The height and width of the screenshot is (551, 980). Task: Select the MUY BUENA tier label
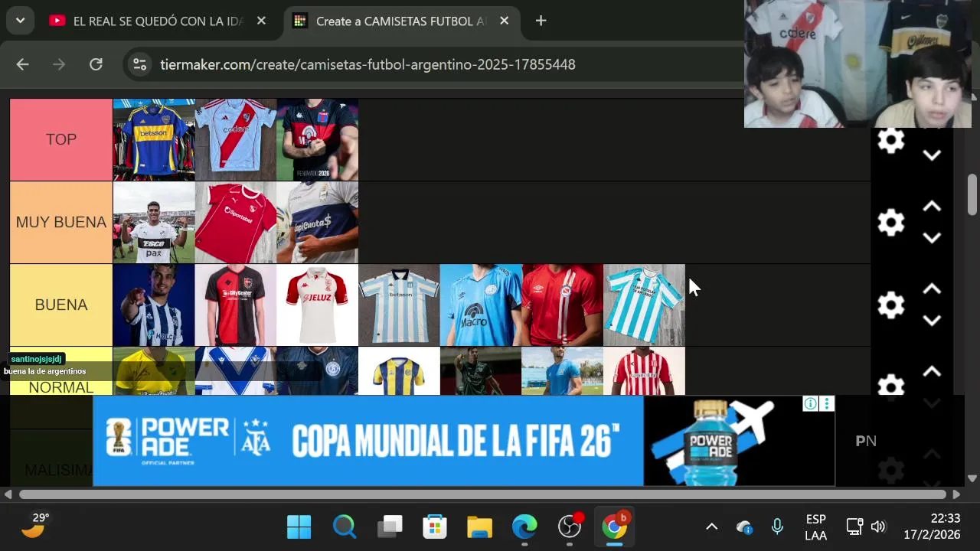(61, 222)
